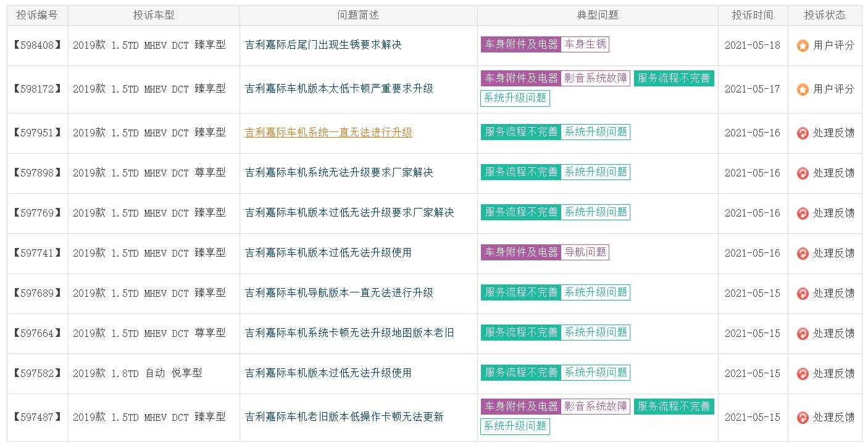868x443 pixels.
Task: Click the 投诉车型 column header
Action: point(154,15)
